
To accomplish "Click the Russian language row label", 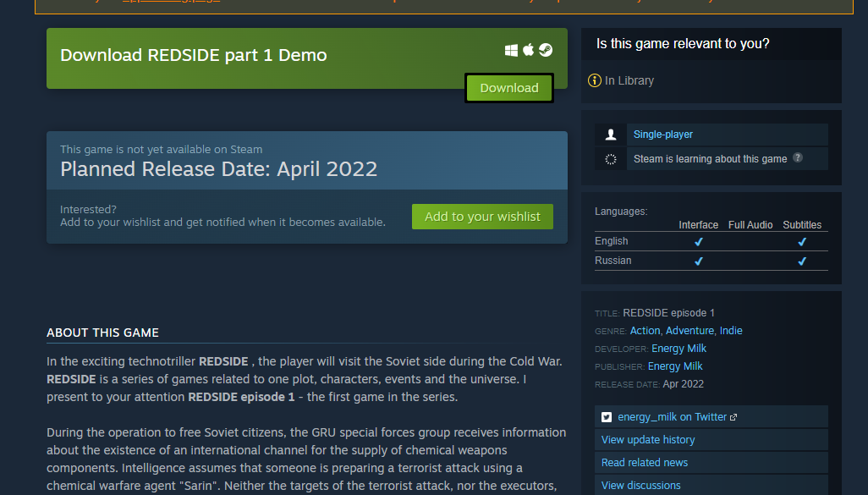I will tap(613, 261).
